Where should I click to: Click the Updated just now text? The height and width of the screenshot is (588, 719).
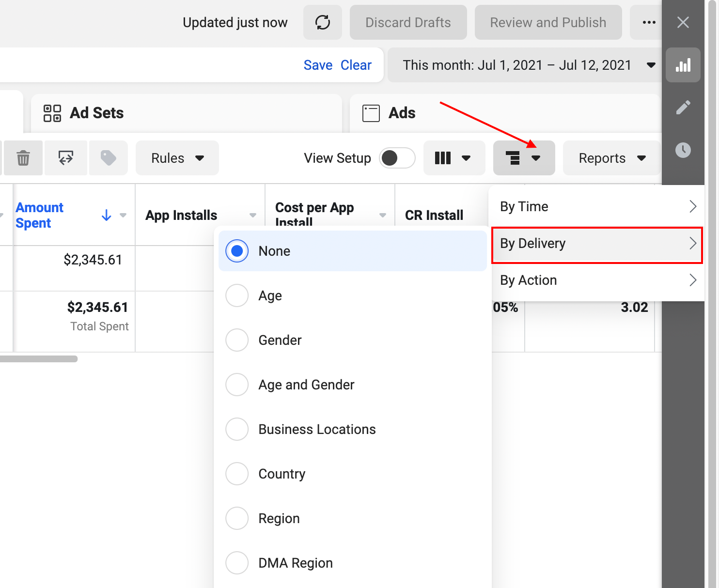(x=235, y=22)
